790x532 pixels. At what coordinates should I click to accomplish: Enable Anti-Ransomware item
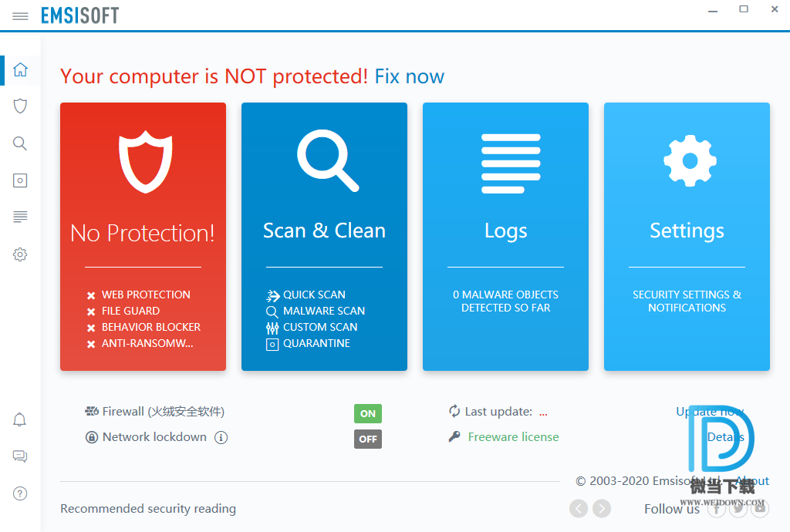(140, 344)
